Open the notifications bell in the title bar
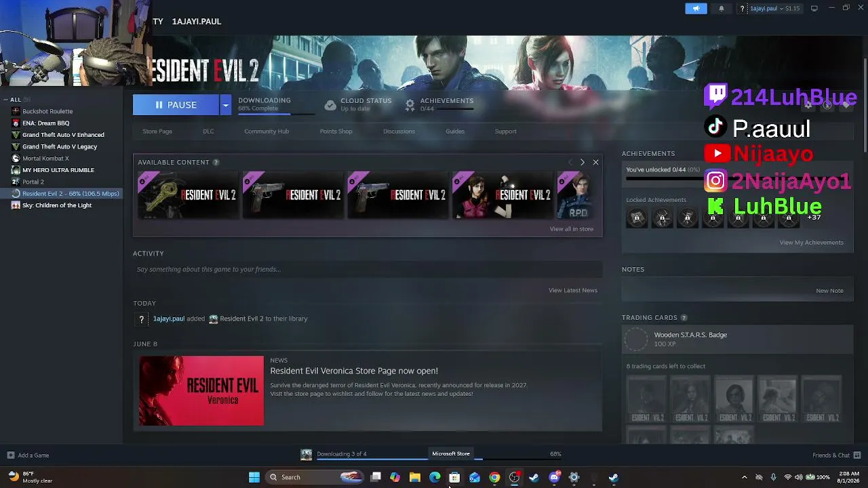Image resolution: width=868 pixels, height=488 pixels. tap(721, 8)
